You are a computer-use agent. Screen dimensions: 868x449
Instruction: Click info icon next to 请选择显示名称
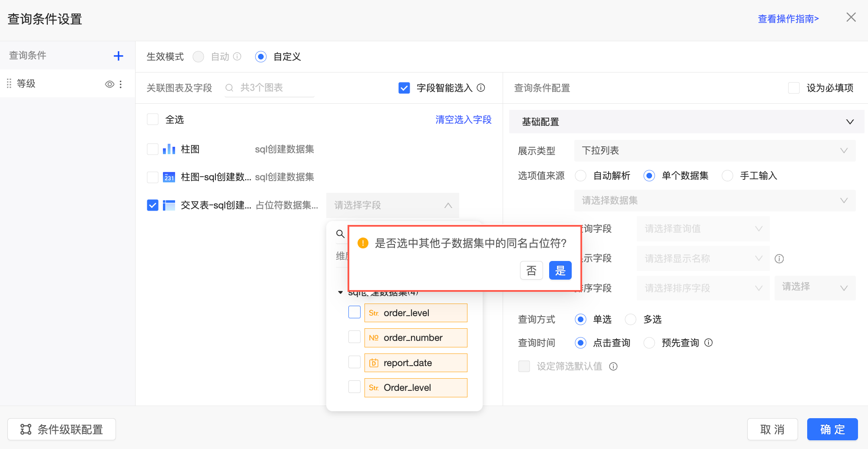pos(779,259)
